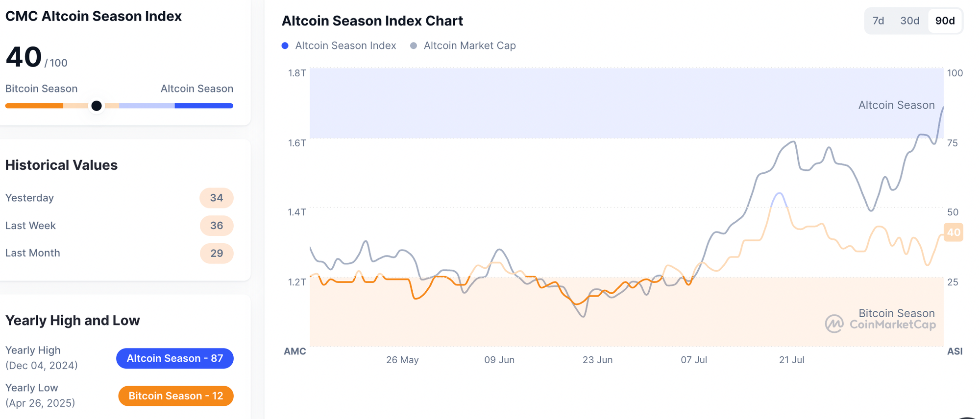Screen dimensions: 980x419
Task: Expand the Yearly High and Low section
Action: [x=72, y=320]
